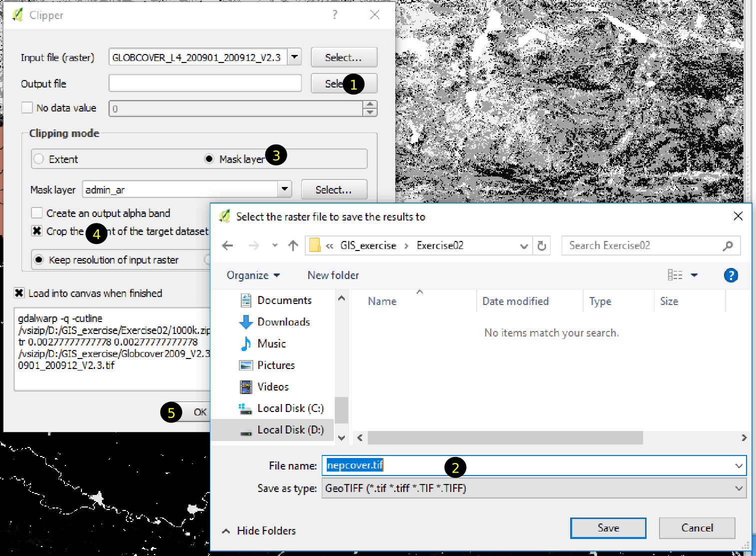Expand the Input file raster dropdown
Image resolution: width=756 pixels, height=556 pixels.
click(x=295, y=57)
